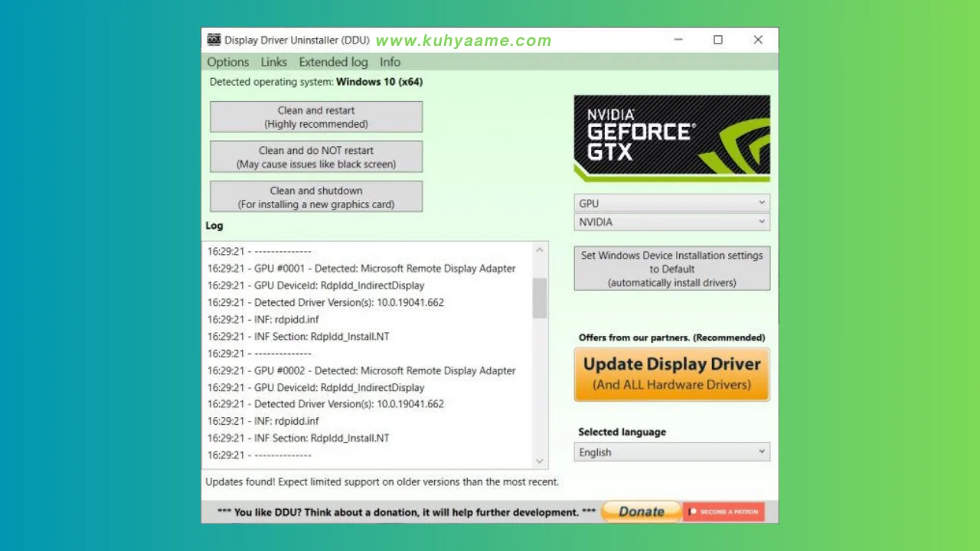Select 'GPU DeviceId' line under GPU #0002

315,387
